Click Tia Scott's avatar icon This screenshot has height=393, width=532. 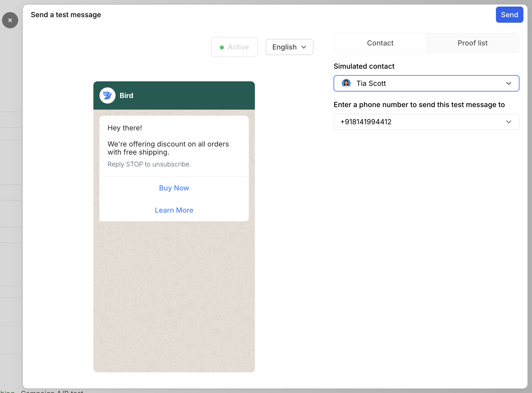(346, 83)
